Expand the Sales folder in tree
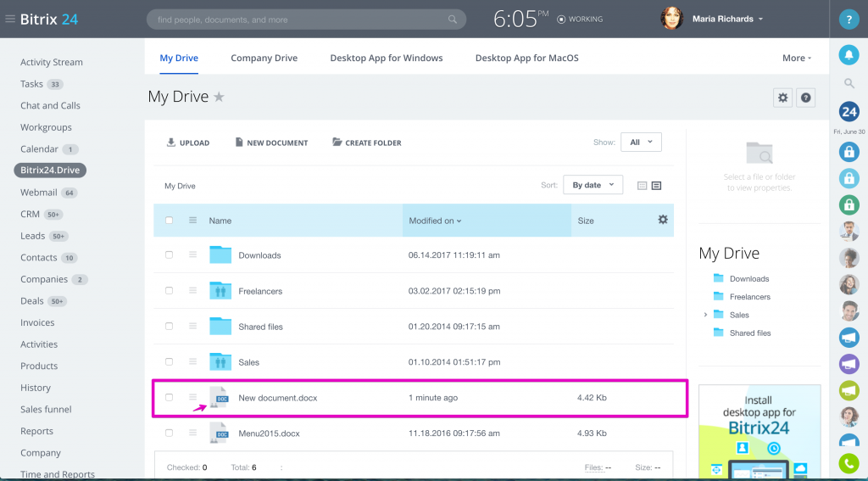The width and height of the screenshot is (868, 481). (705, 315)
